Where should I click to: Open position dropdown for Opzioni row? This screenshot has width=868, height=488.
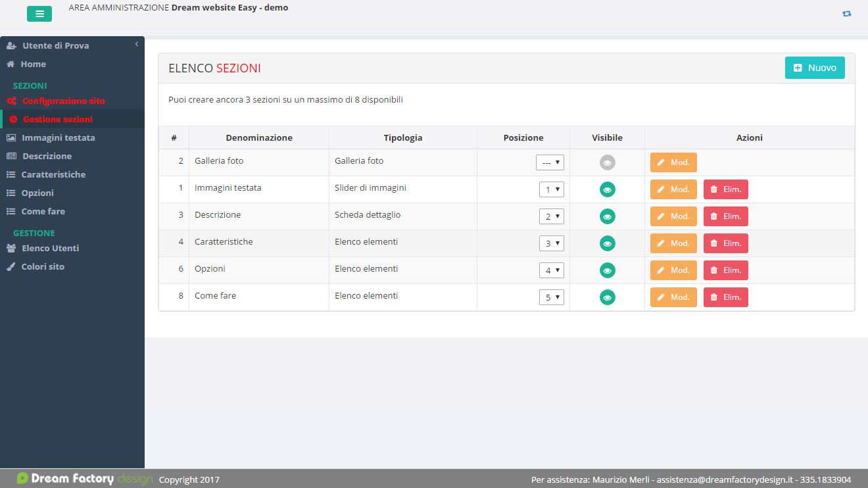552,270
